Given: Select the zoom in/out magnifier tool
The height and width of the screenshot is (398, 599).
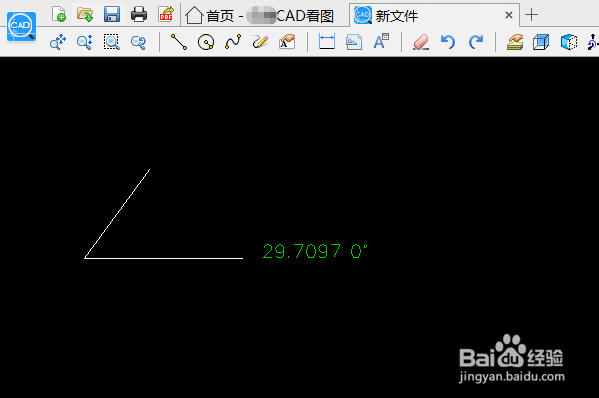Looking at the screenshot, I should point(84,42).
